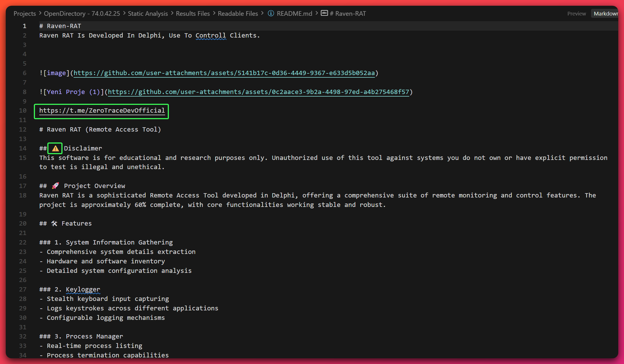Click Results Files in the breadcrumb
The width and height of the screenshot is (624, 364).
(192, 13)
